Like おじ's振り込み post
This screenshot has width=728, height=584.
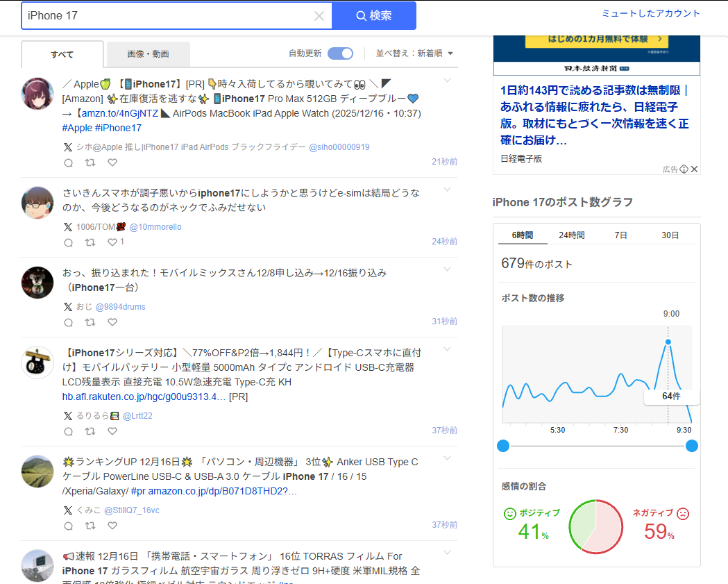112,322
